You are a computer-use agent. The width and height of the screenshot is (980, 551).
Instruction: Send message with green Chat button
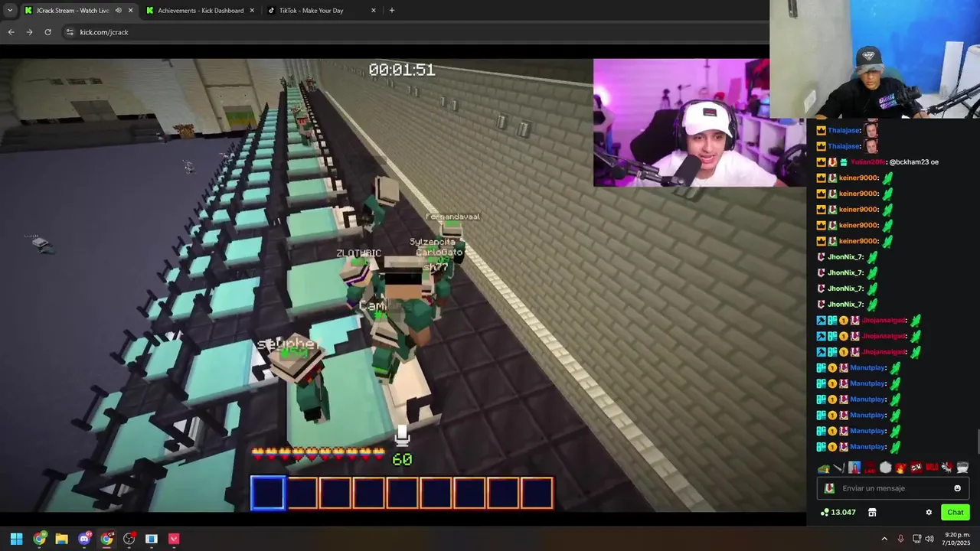click(x=955, y=512)
